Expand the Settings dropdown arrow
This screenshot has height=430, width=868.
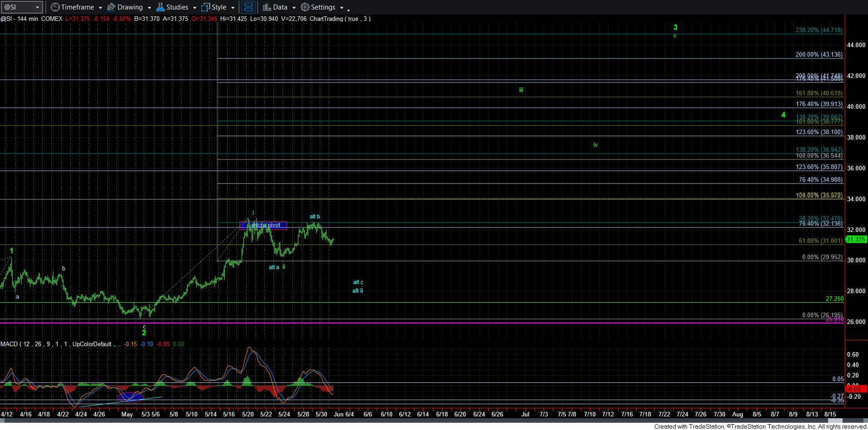(341, 8)
